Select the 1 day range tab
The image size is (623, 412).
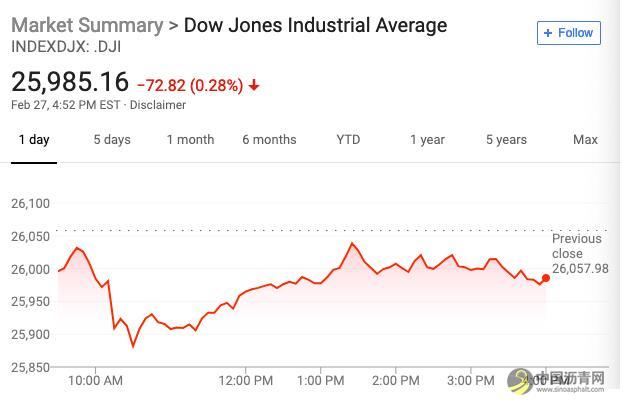(33, 140)
